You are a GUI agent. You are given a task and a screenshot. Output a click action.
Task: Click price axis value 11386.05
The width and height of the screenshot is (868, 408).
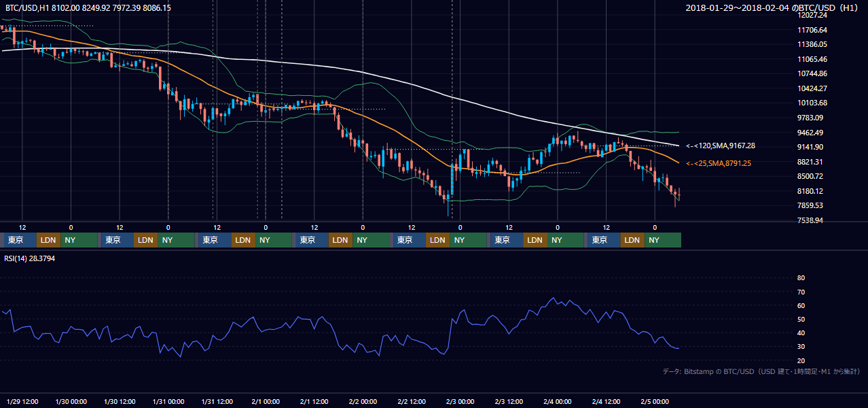pos(812,44)
